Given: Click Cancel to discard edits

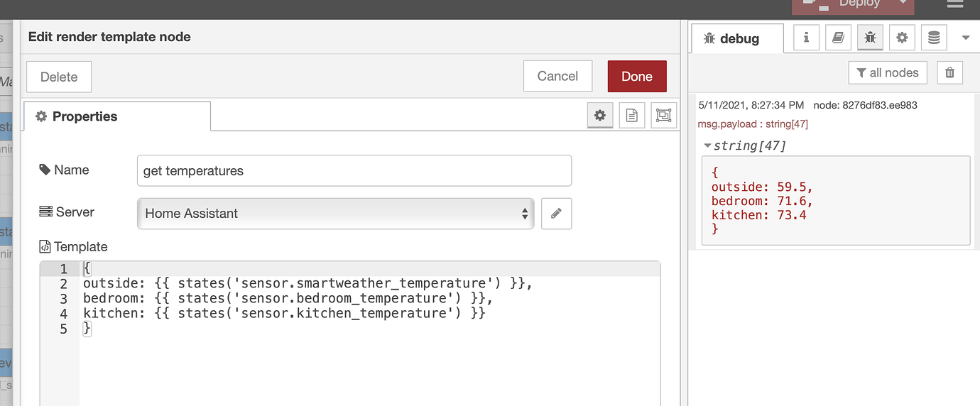Looking at the screenshot, I should (x=557, y=76).
